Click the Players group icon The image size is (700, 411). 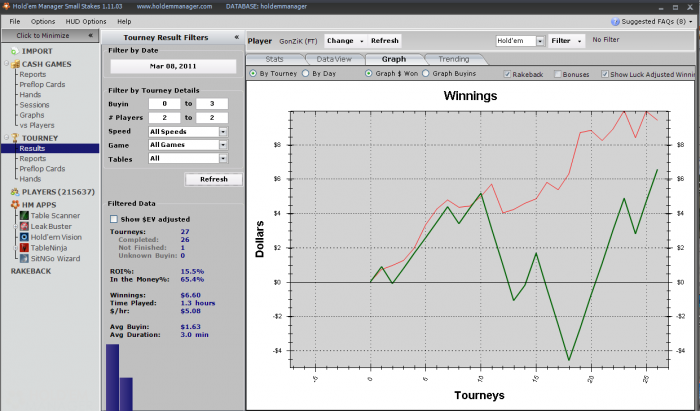pos(15,192)
